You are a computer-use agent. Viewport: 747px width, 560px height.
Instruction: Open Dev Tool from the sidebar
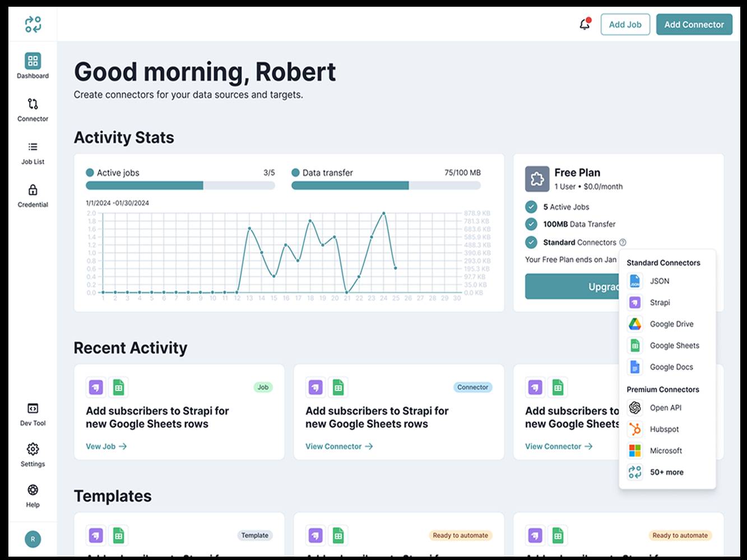[33, 409]
